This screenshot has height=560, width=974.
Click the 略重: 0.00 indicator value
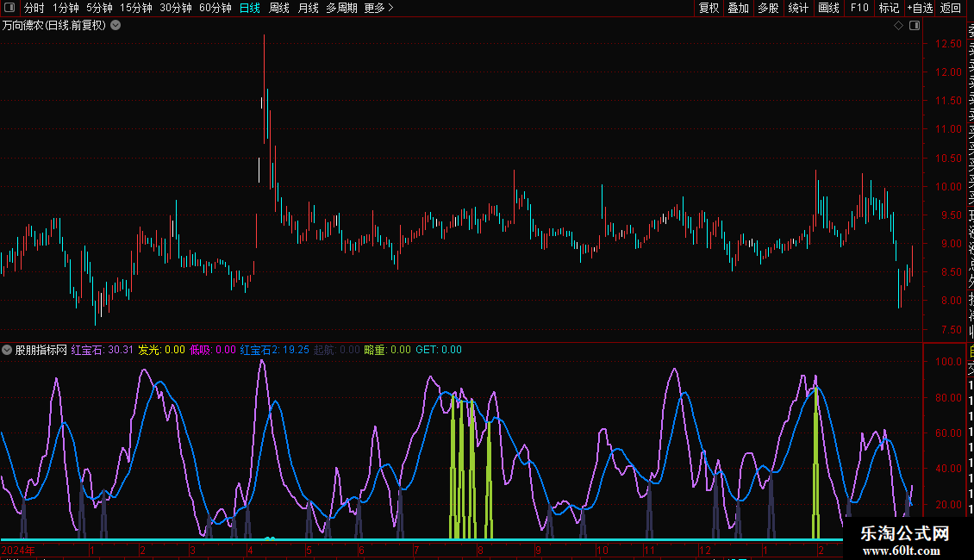coord(388,350)
